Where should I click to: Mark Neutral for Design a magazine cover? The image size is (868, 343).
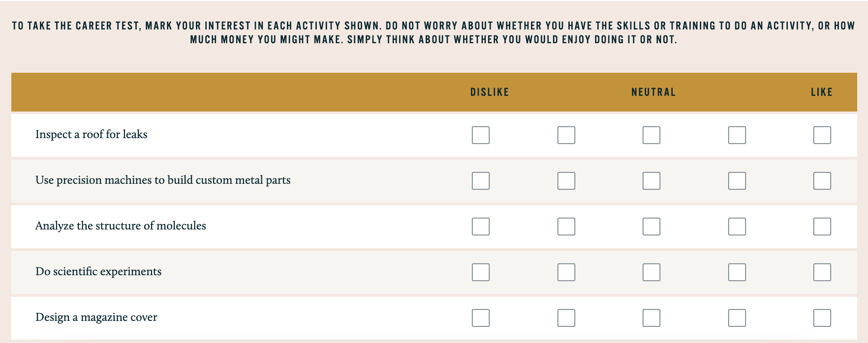click(x=651, y=318)
